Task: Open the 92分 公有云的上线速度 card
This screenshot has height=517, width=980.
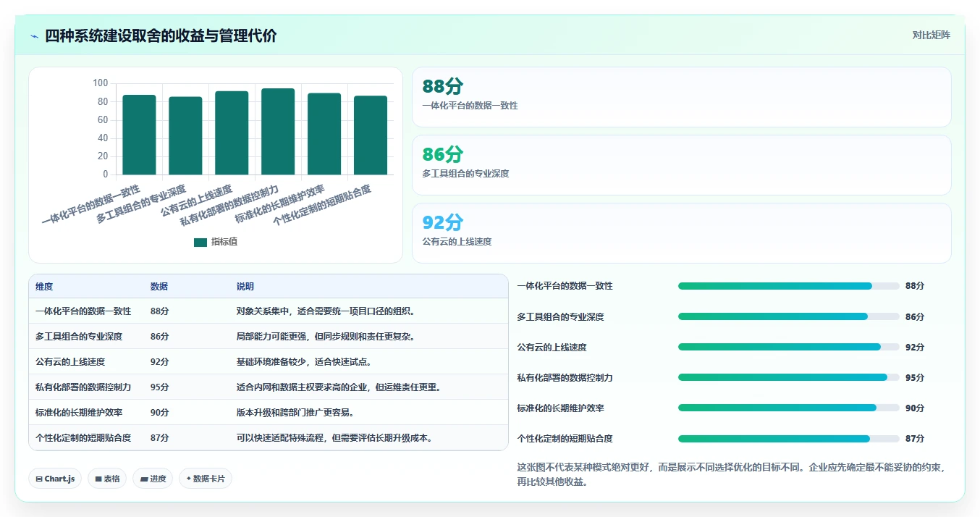Action: tap(681, 233)
